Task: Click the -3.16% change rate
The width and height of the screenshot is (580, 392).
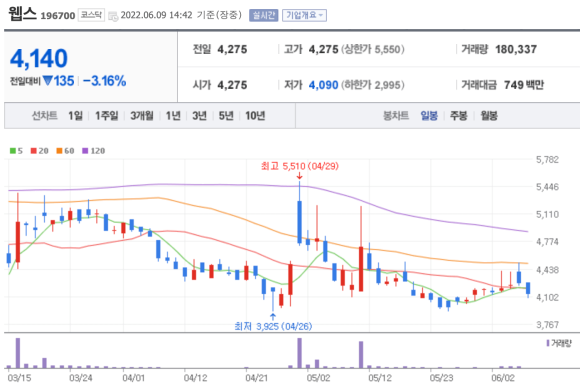Action: (105, 81)
